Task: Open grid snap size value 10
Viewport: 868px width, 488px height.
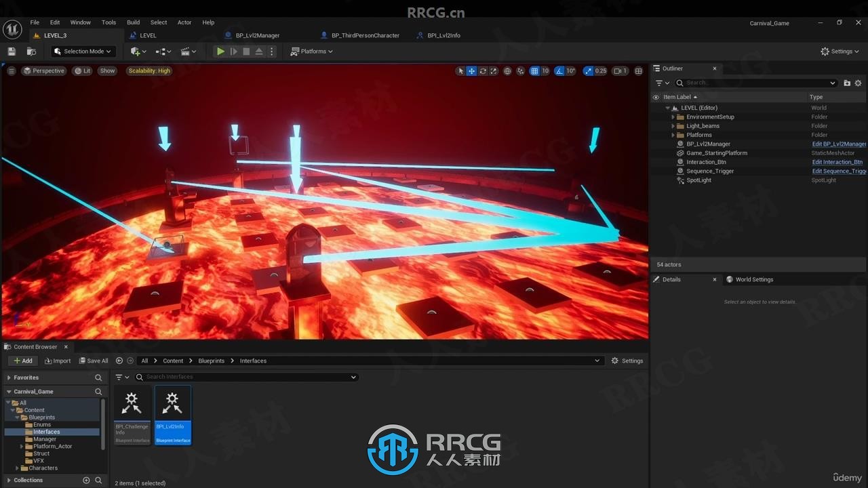Action: point(545,70)
